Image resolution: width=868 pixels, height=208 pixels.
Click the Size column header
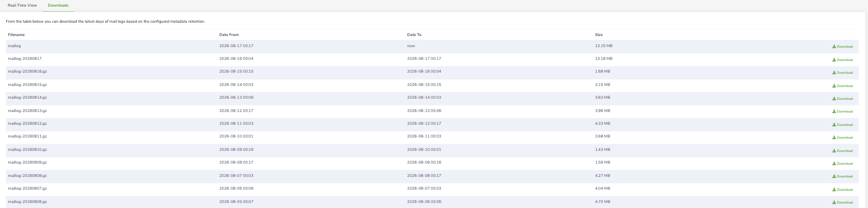pyautogui.click(x=599, y=35)
